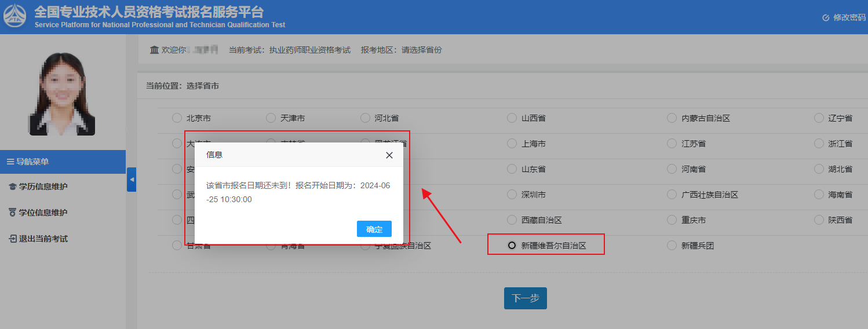868x329 pixels.
Task: Close the 信息 dialog with X
Action: coord(389,155)
